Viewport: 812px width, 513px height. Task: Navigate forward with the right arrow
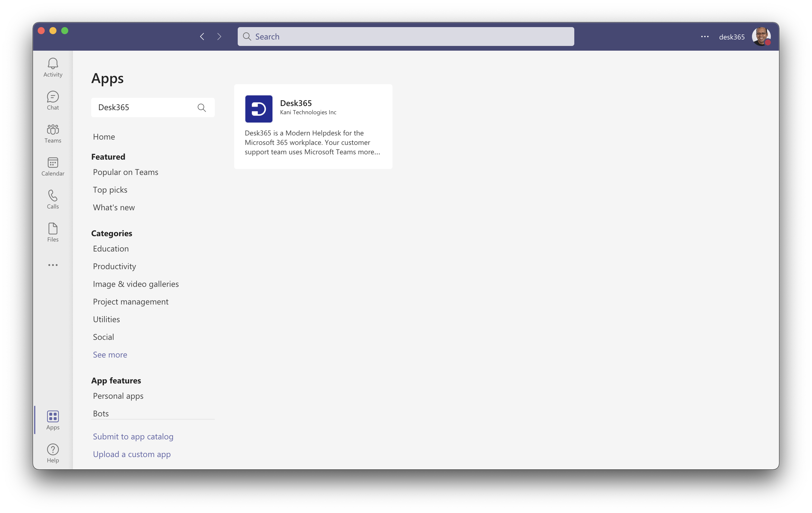219,37
